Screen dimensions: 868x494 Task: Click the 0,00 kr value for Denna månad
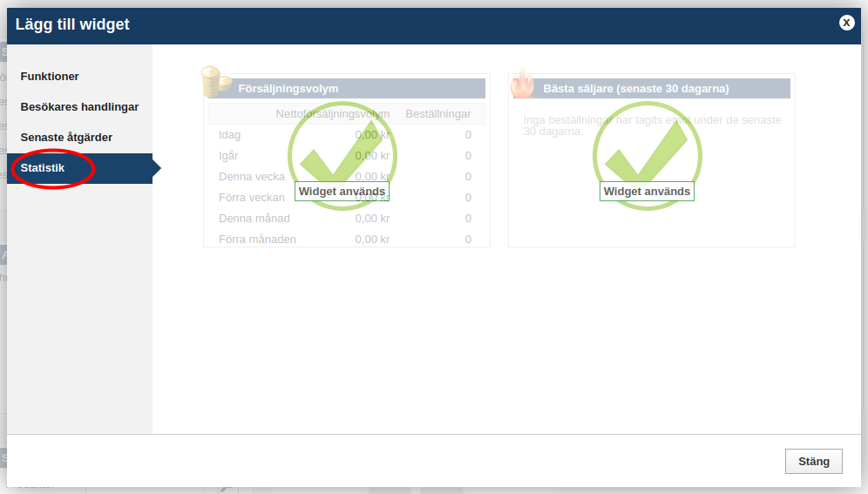click(x=372, y=219)
